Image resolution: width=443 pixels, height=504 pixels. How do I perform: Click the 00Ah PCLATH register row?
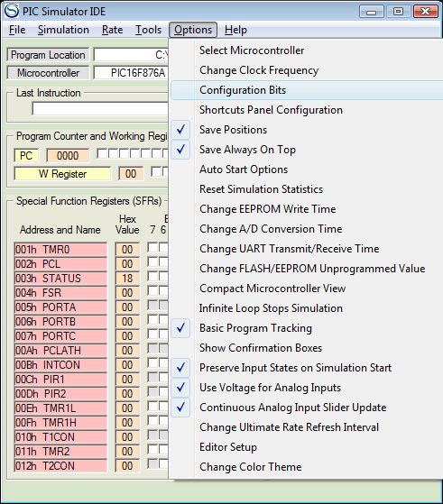tap(60, 351)
